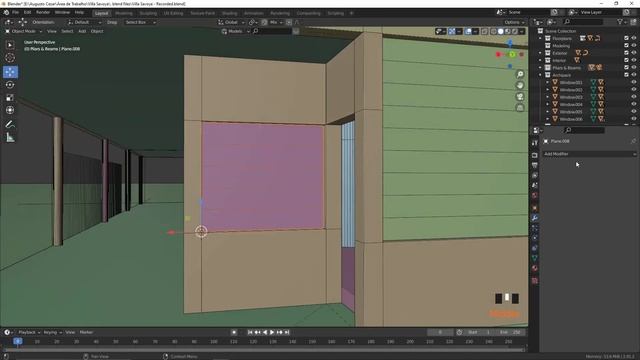
Task: Choose the Select Box tool in the toolbar
Action: pyautogui.click(x=10, y=44)
